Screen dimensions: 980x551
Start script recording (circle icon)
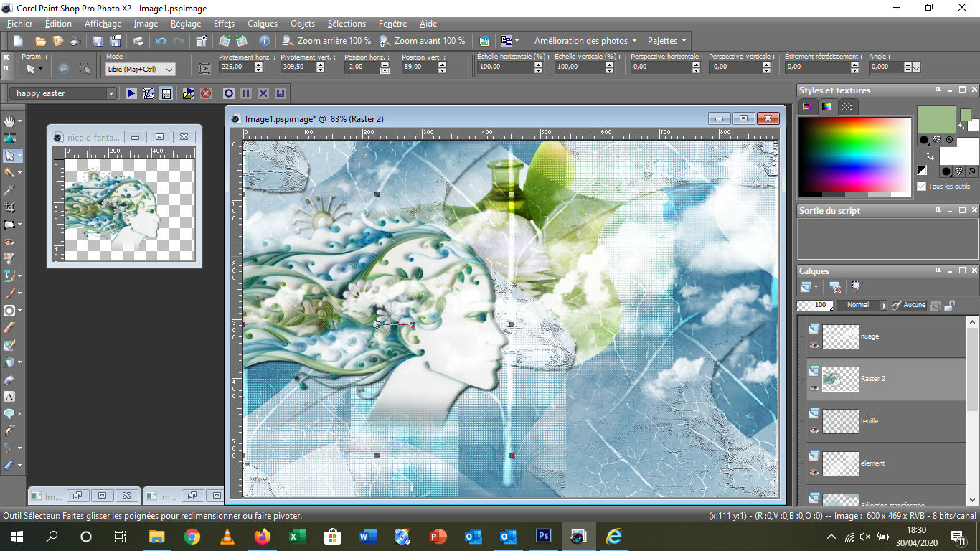click(x=229, y=93)
